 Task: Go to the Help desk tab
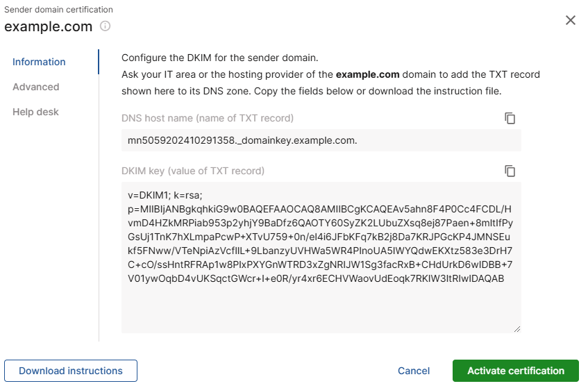(x=35, y=112)
